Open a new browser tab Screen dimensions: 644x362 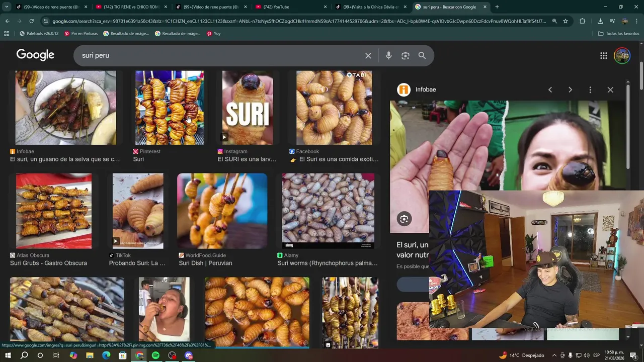click(x=497, y=7)
